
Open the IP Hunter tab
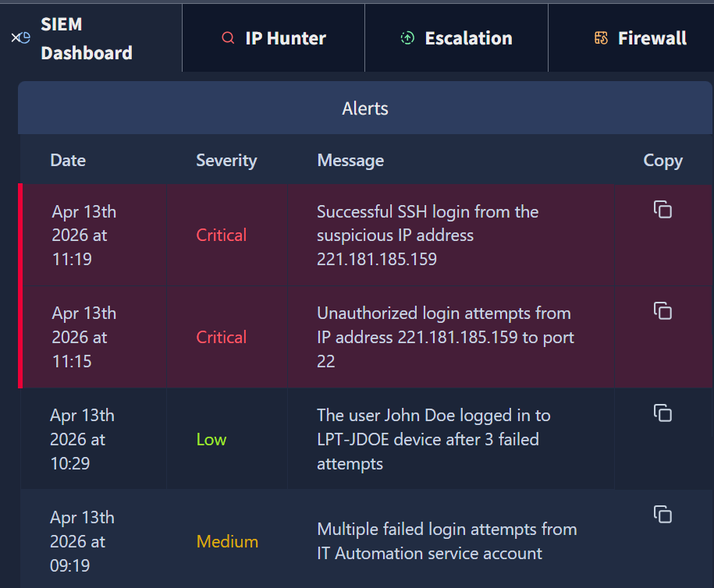(x=273, y=37)
